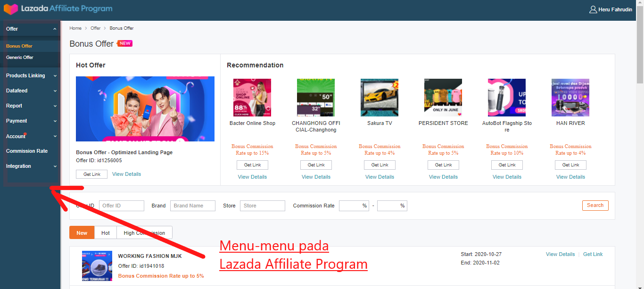Click the Lazada Affiliate Program logo

58,9
